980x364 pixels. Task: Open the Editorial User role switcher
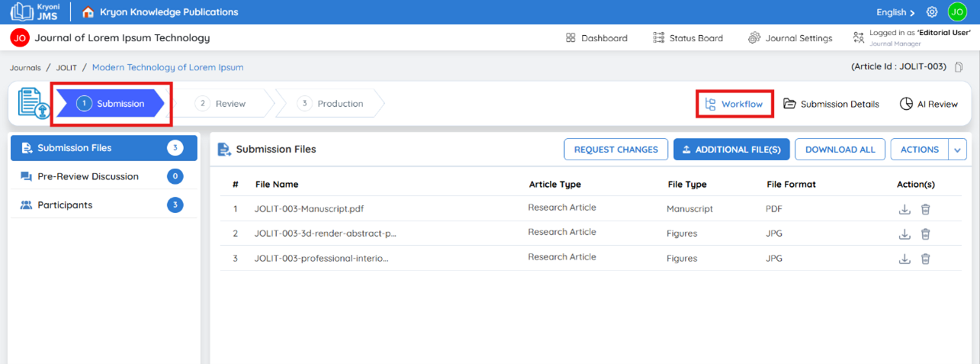(x=912, y=37)
